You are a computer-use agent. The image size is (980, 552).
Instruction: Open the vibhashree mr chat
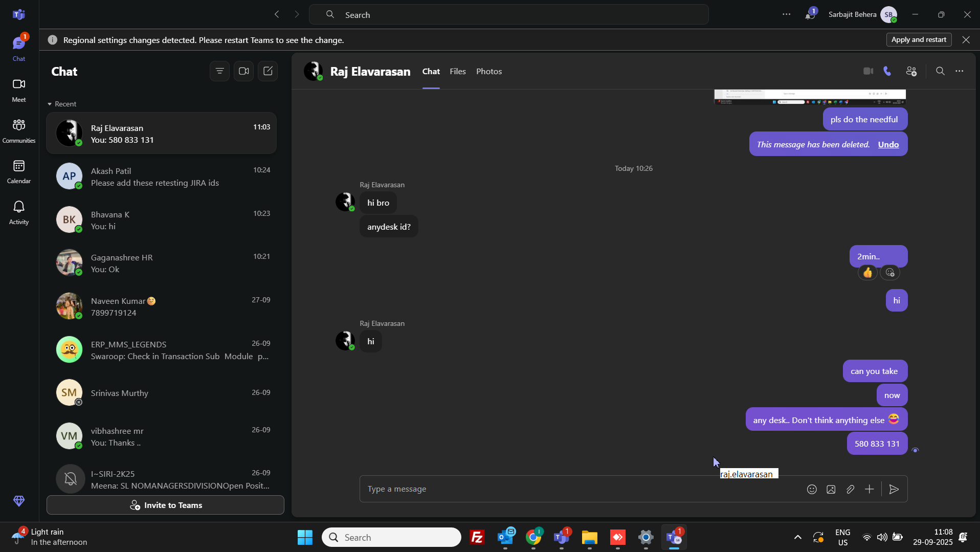pyautogui.click(x=162, y=436)
